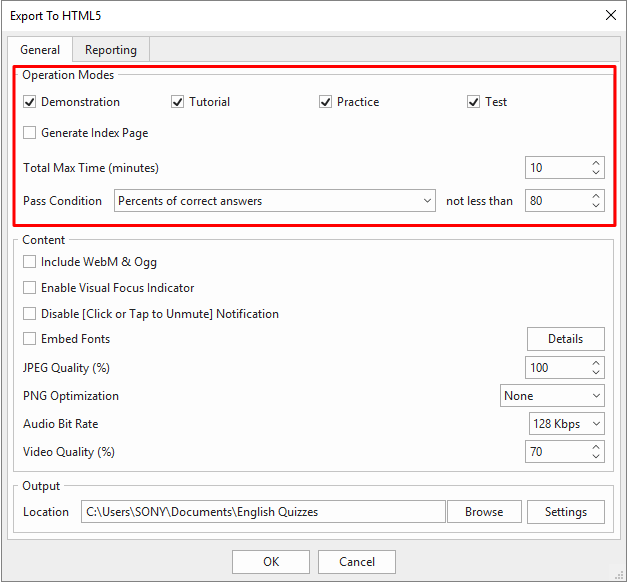Uncheck the Test mode checkbox

tap(474, 102)
